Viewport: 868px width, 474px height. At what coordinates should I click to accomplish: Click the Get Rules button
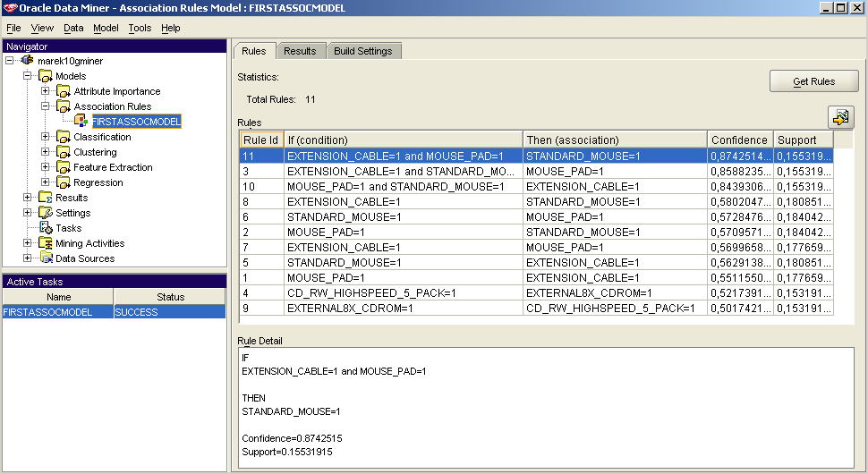pyautogui.click(x=813, y=81)
